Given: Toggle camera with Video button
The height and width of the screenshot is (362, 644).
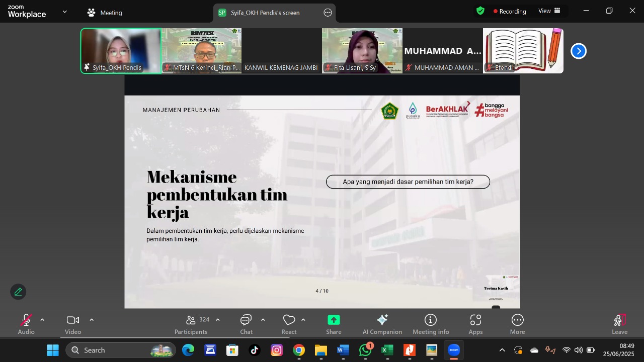Looking at the screenshot, I should [73, 324].
